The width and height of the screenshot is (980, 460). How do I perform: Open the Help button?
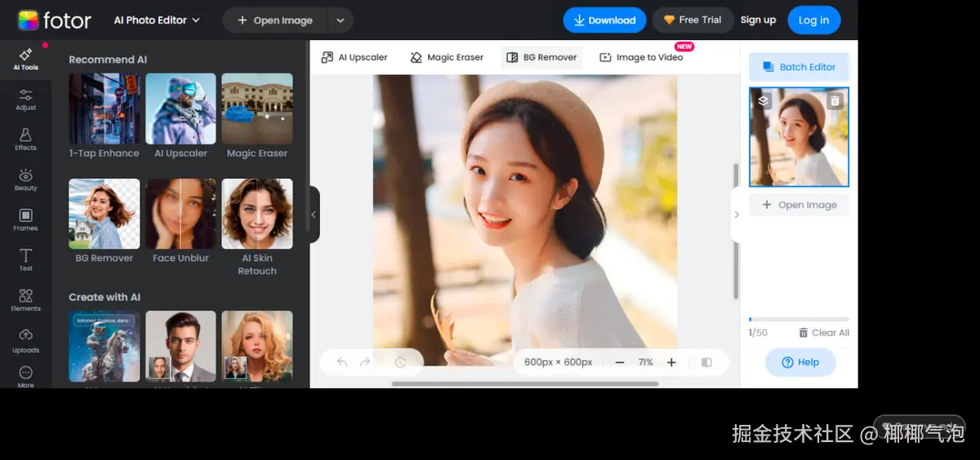(x=800, y=362)
